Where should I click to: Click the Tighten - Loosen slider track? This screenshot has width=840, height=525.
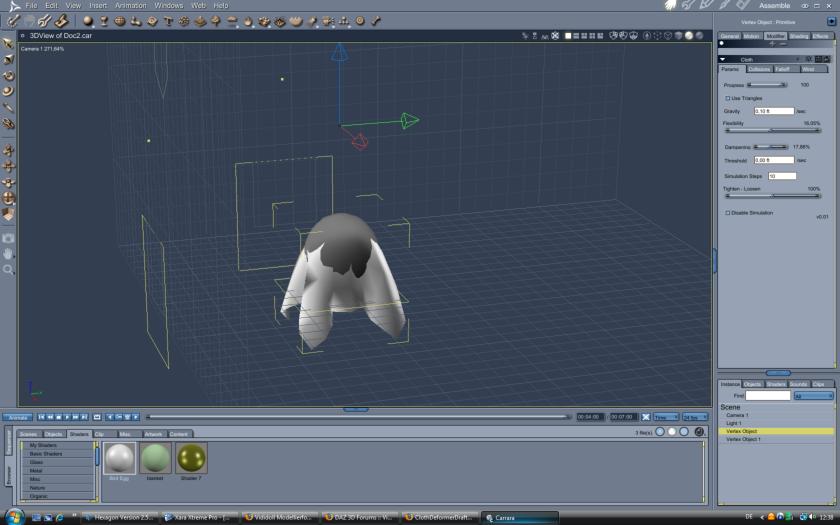coord(772,196)
